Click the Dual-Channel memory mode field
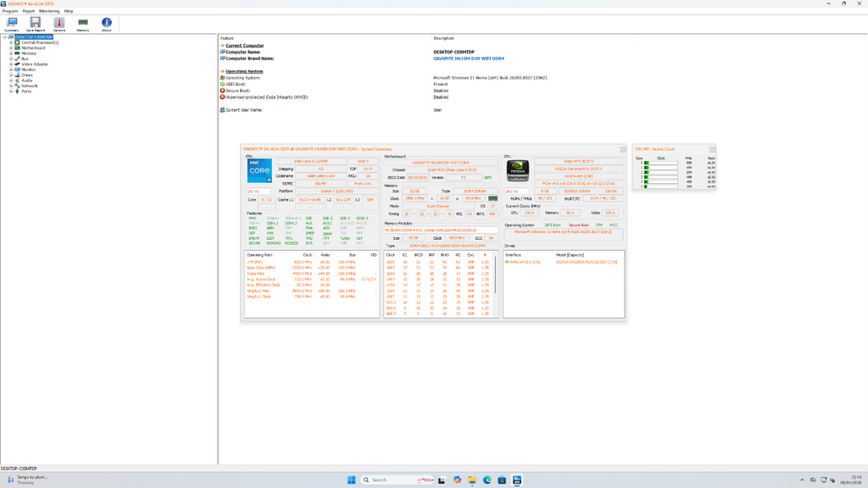Viewport: 868px width, 488px height. 438,207
